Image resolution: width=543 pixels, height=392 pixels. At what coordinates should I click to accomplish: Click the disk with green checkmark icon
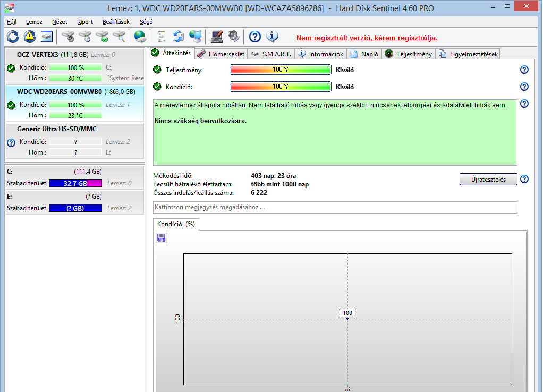pyautogui.click(x=102, y=36)
